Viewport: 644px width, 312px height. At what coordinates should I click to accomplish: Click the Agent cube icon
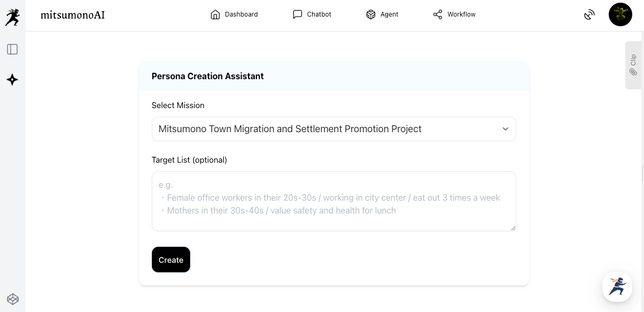click(371, 14)
